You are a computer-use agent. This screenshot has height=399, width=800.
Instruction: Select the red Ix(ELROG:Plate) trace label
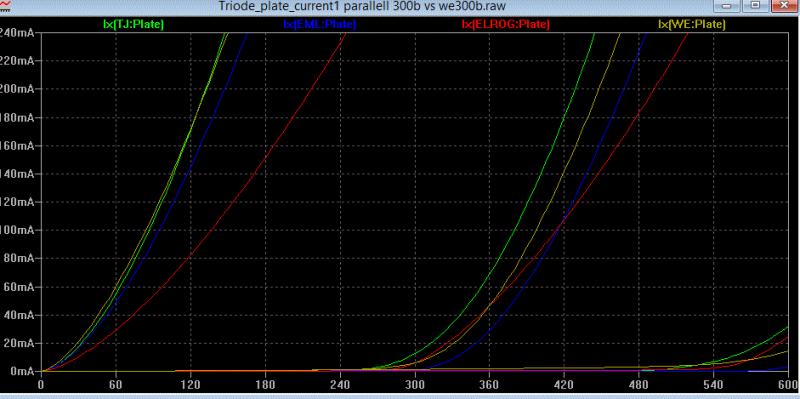point(506,24)
